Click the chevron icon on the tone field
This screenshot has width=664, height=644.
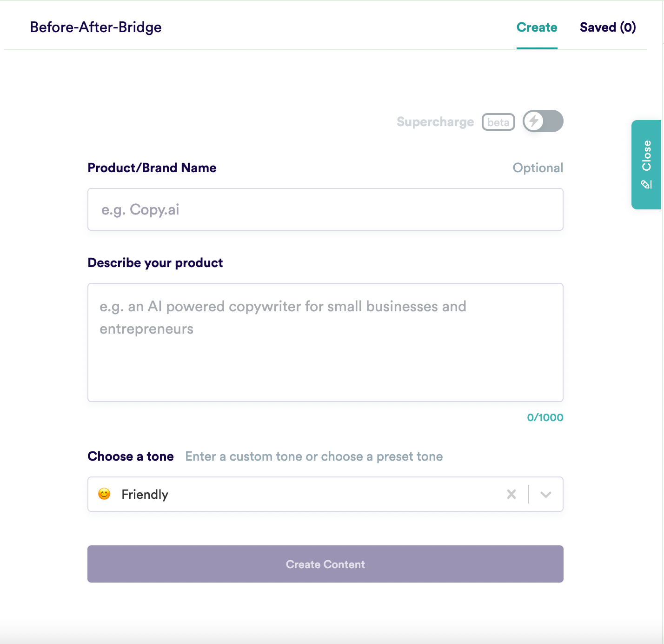tap(545, 494)
